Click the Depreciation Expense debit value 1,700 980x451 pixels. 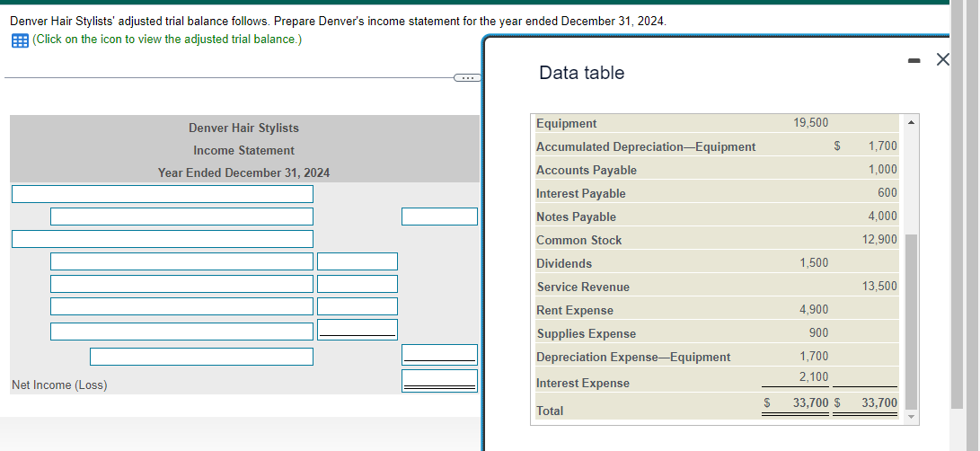click(x=814, y=356)
